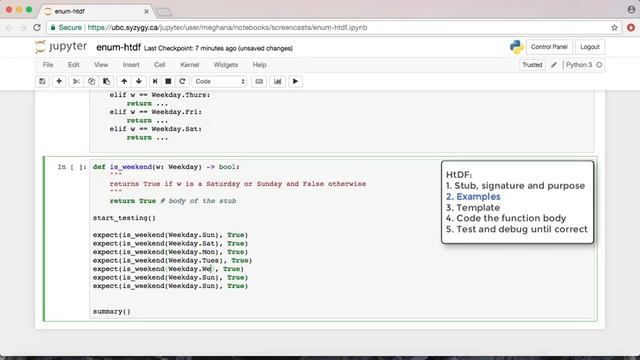Click the bar chart toolbar icon
640x360 pixels.
pyautogui.click(x=278, y=81)
